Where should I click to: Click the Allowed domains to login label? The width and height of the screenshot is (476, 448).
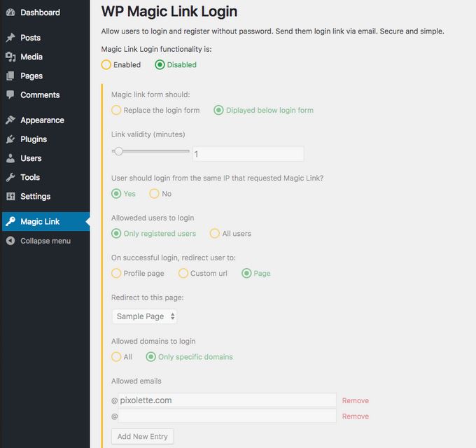153,341
